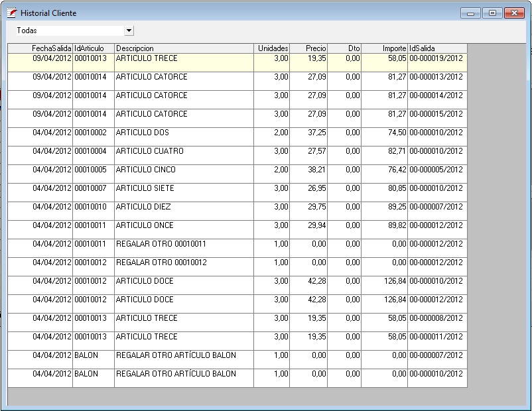Click the 00010007 article ID cell
The image size is (532, 411).
[94, 192]
